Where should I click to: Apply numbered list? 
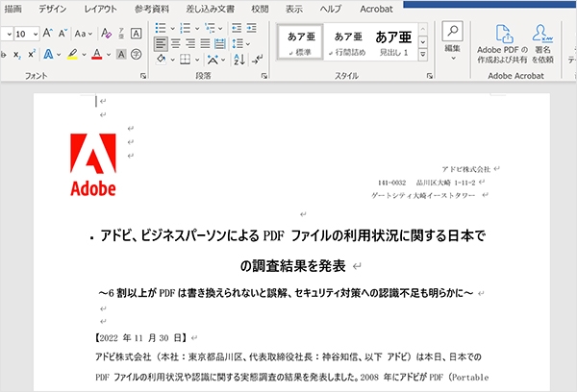click(185, 28)
